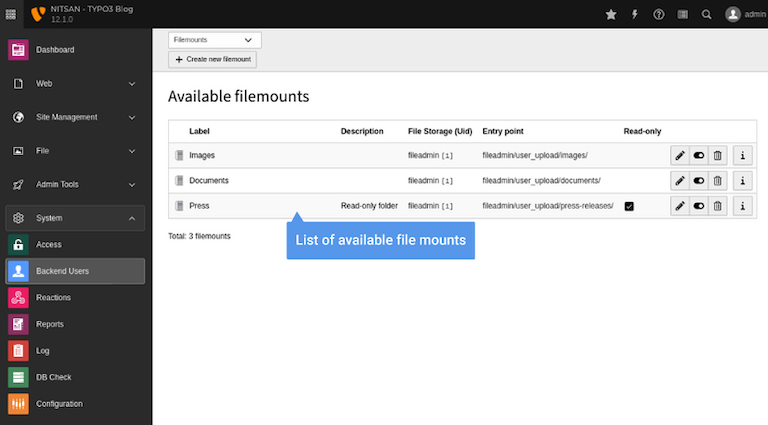Toggle the module menu grid icon

tap(11, 14)
